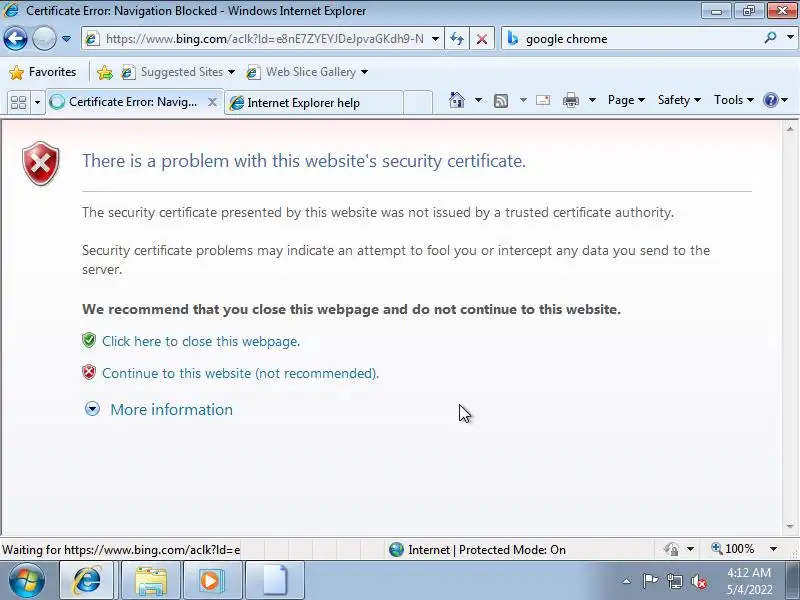Open Suggested Sites link

(178, 72)
